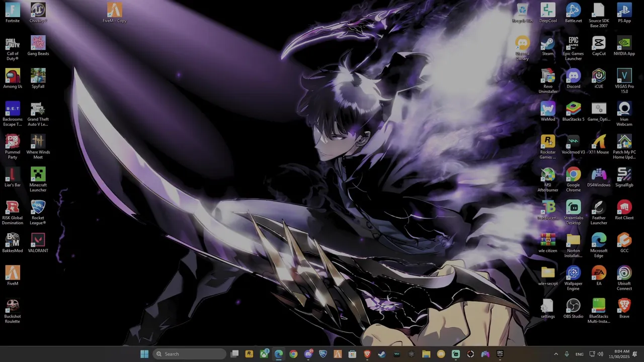The image size is (644, 362).
Task: Open Backrooms Escape Together icon
Action: point(13,114)
